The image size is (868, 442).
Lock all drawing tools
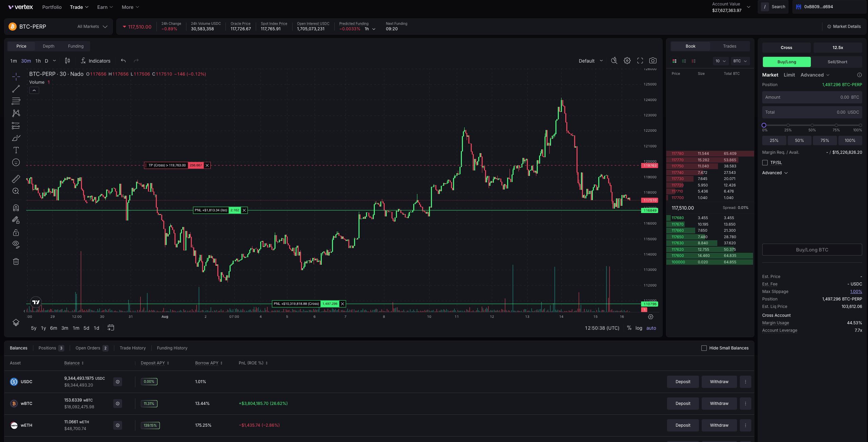coord(16,233)
